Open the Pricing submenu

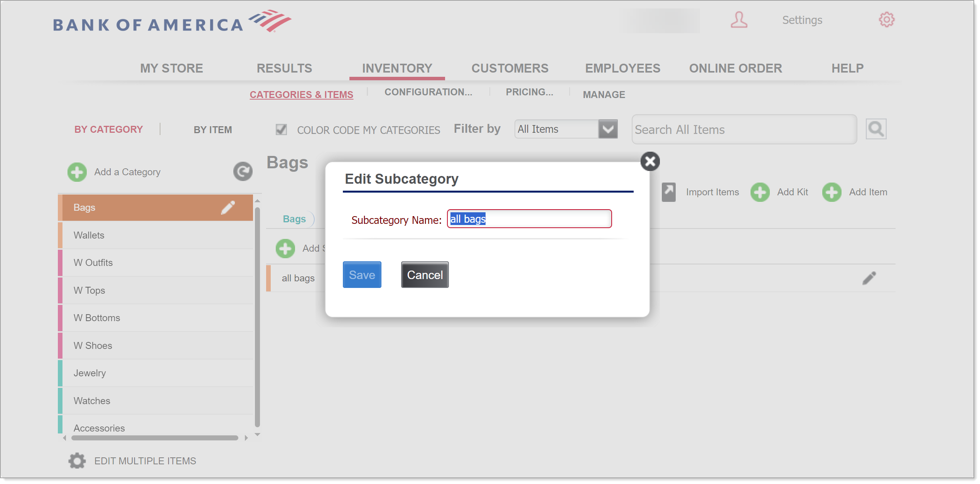point(530,92)
